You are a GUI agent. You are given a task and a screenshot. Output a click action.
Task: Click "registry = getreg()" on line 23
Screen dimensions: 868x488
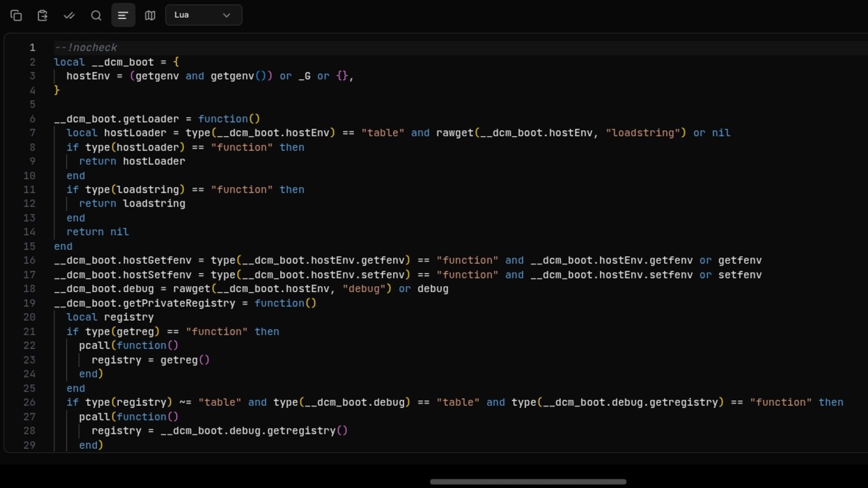151,360
